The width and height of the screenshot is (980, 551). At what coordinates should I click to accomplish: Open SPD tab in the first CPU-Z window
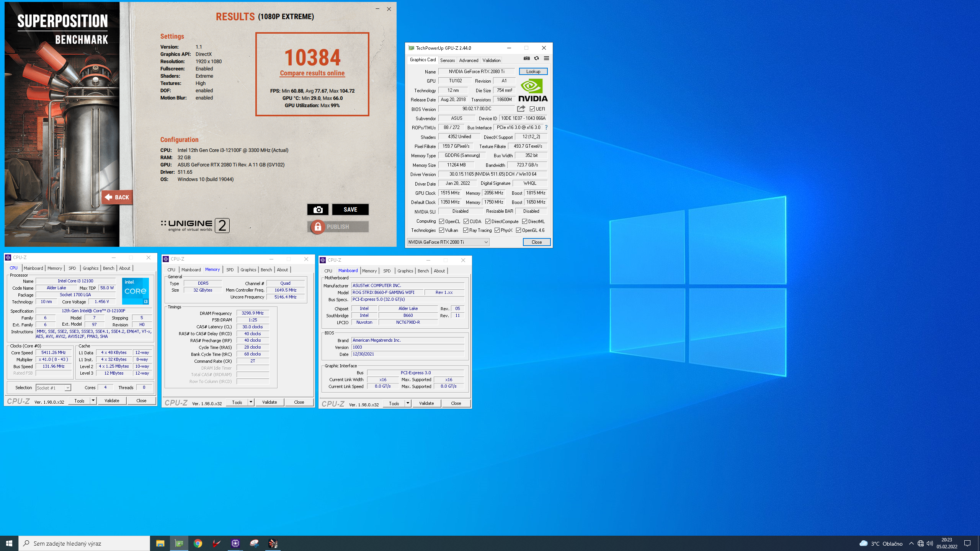(72, 268)
